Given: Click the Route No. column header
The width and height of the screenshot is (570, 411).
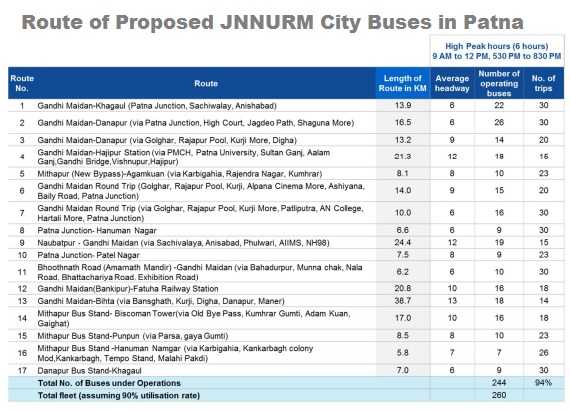Looking at the screenshot, I should (x=22, y=83).
